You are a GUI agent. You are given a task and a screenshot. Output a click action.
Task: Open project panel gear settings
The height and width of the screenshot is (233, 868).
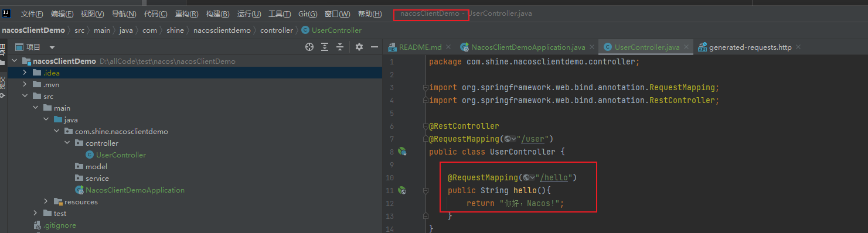coord(359,47)
